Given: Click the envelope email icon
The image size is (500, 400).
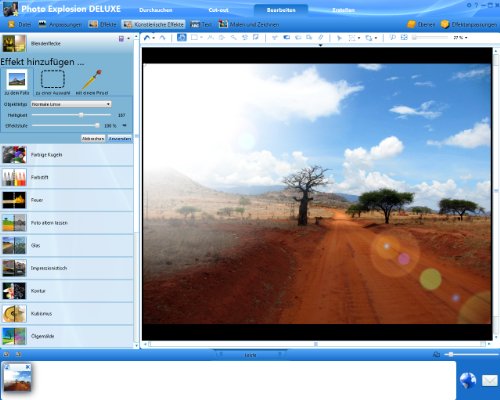Looking at the screenshot, I should pyautogui.click(x=490, y=380).
